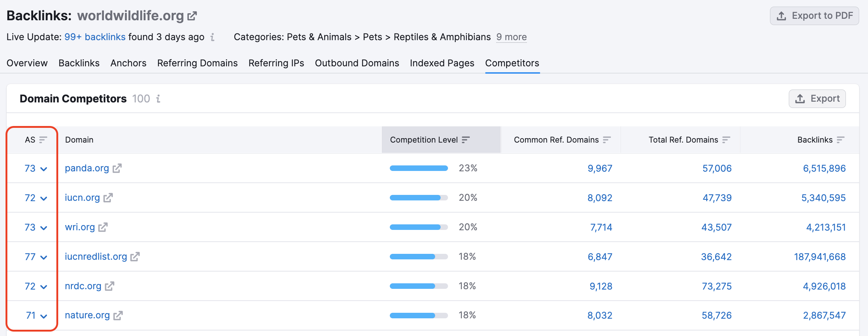Screen dimensions: 868x336
Task: Open iucn.org via its external link icon
Action: (x=108, y=197)
